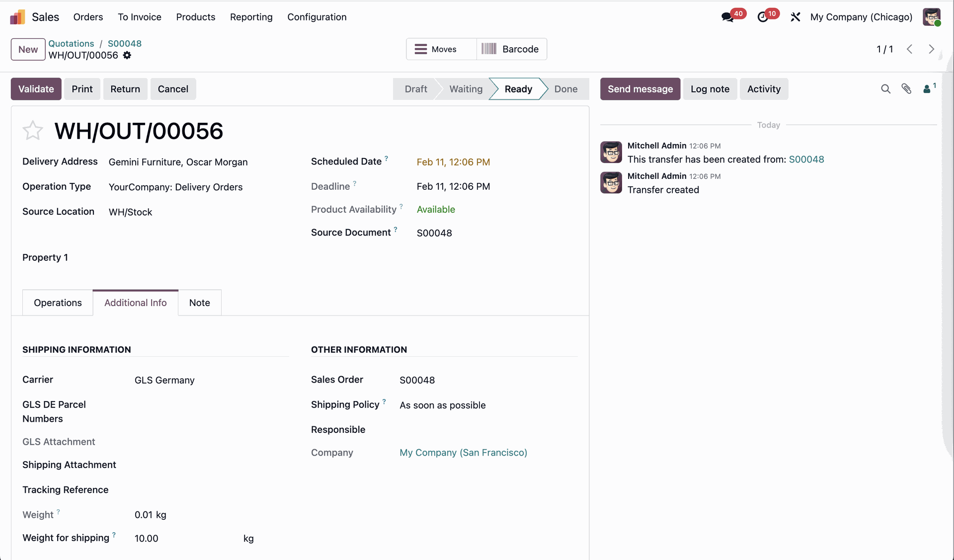Screen dimensions: 954x560
Task: Search messages with magnifier icon in chatter
Action: 885,89
